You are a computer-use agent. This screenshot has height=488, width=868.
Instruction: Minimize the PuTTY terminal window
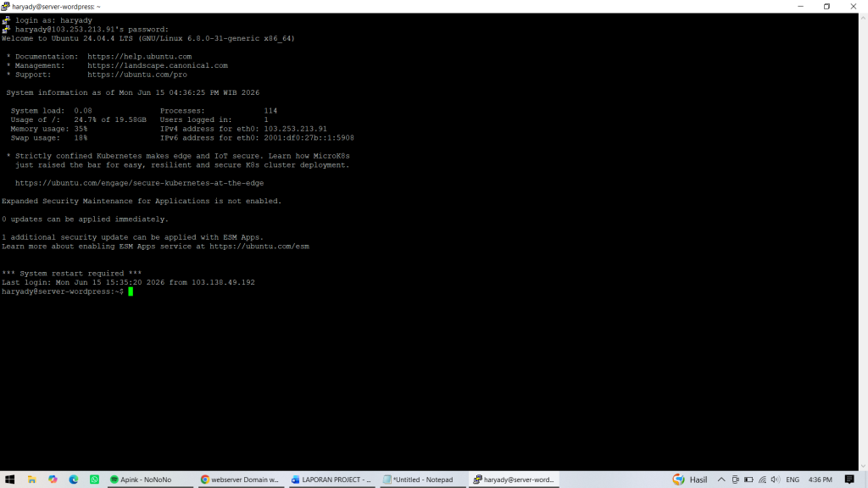pyautogui.click(x=800, y=7)
